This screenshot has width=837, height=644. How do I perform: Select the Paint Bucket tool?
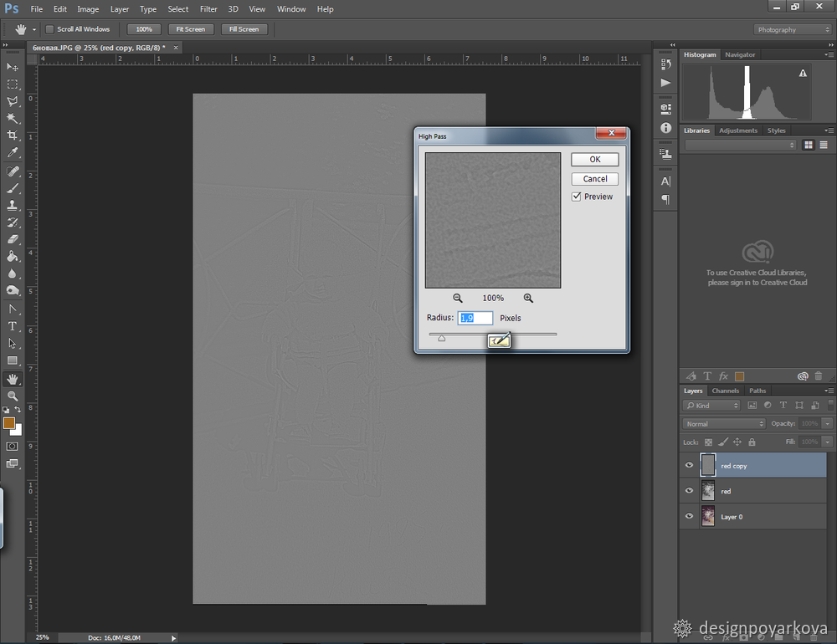tap(13, 256)
